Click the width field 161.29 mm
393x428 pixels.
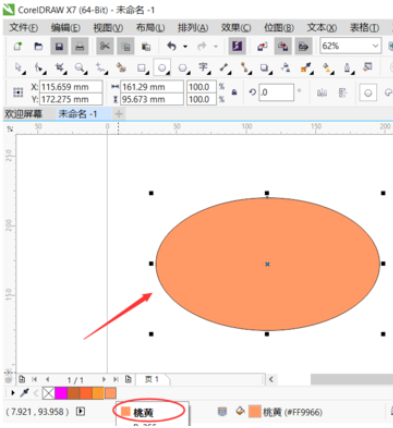(x=152, y=87)
